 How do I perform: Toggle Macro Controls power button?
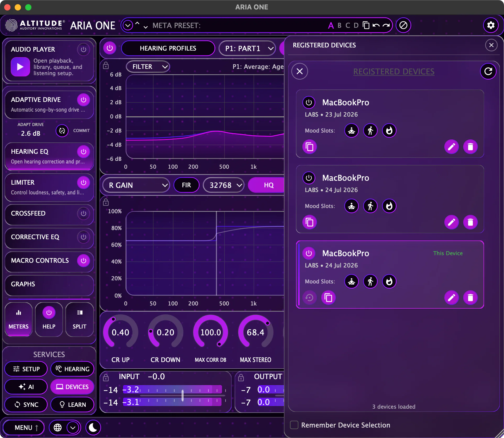[84, 260]
